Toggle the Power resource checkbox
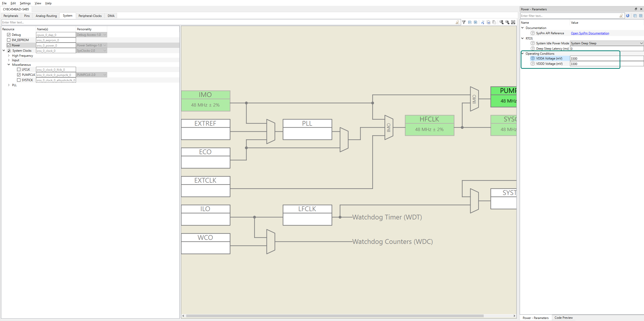644x321 pixels. coord(9,45)
